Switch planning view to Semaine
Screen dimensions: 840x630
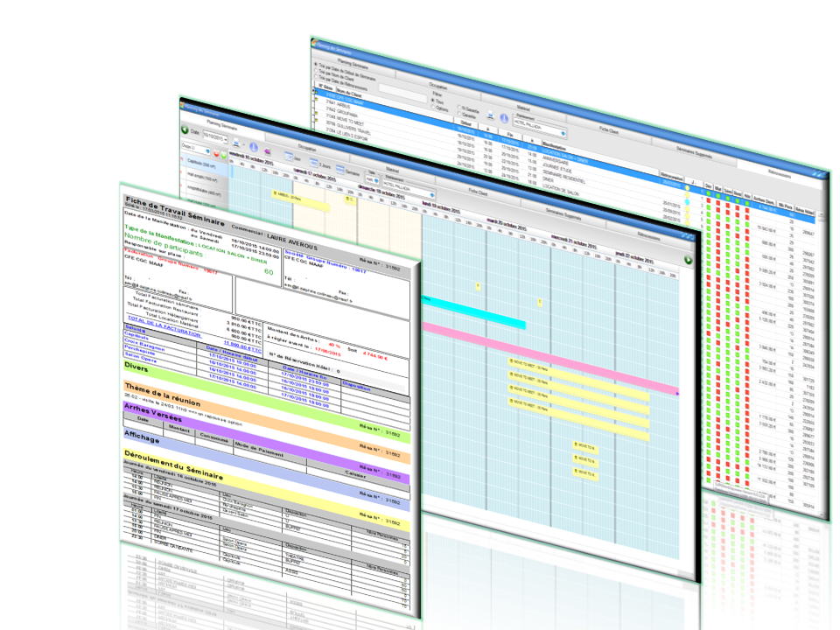(347, 171)
